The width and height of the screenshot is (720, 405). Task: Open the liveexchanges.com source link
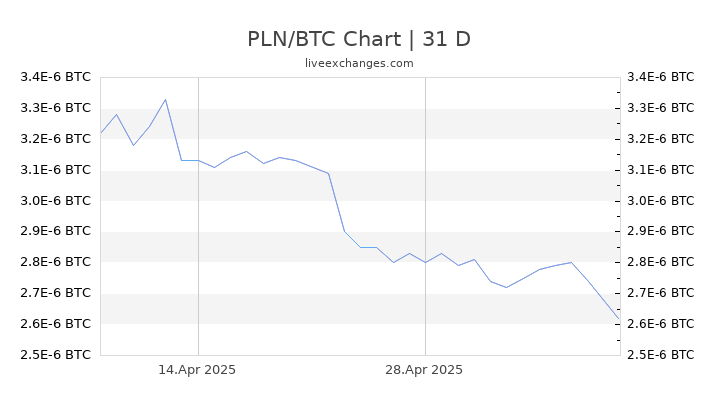(x=359, y=63)
